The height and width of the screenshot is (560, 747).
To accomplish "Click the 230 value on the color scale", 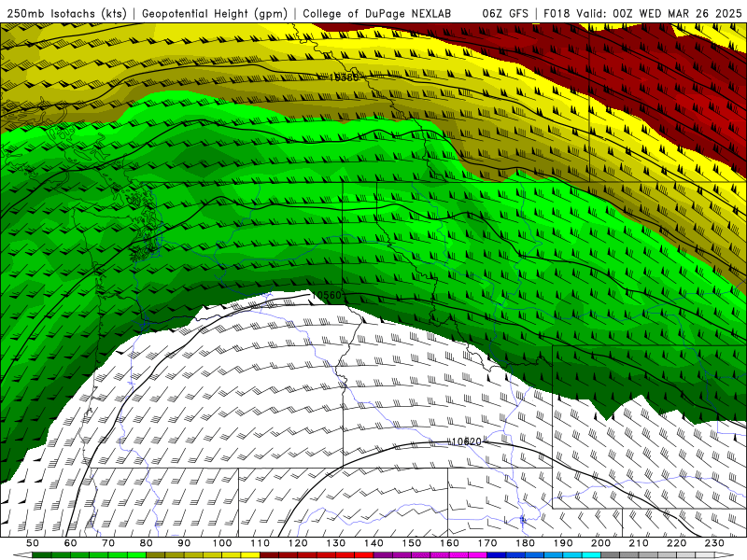I will [714, 543].
